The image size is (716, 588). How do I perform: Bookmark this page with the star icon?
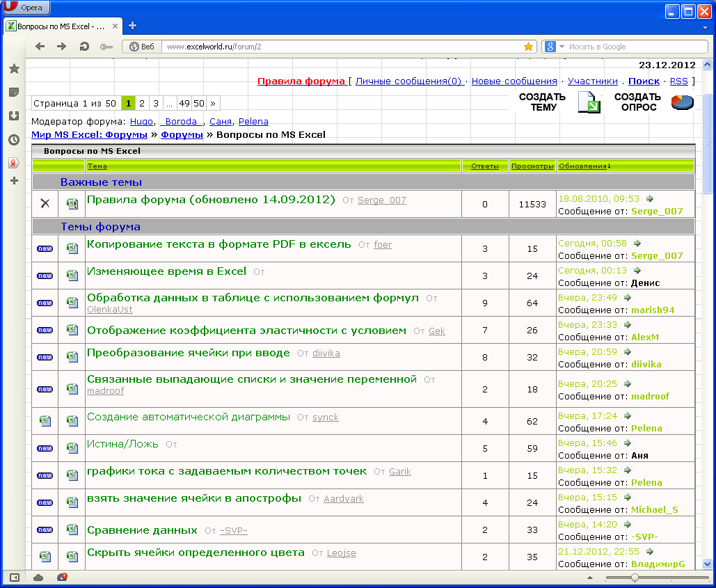click(x=528, y=47)
